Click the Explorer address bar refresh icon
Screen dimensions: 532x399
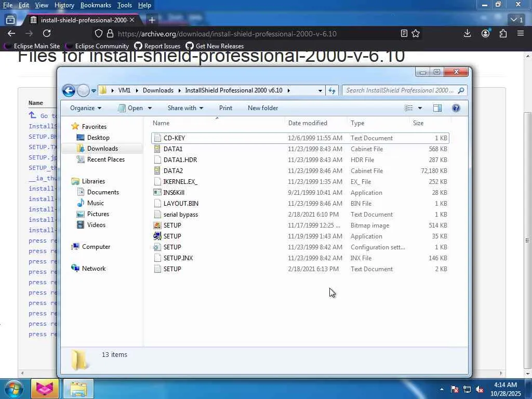pyautogui.click(x=332, y=90)
